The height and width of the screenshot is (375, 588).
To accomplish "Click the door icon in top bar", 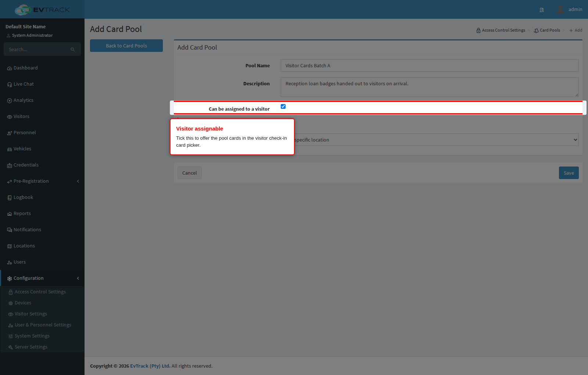I will pos(542,10).
